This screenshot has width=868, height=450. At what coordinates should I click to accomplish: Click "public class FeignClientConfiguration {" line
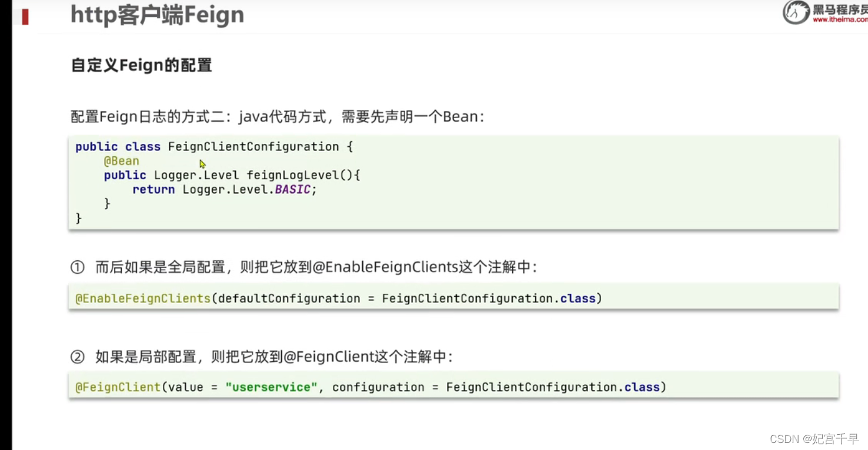(214, 147)
